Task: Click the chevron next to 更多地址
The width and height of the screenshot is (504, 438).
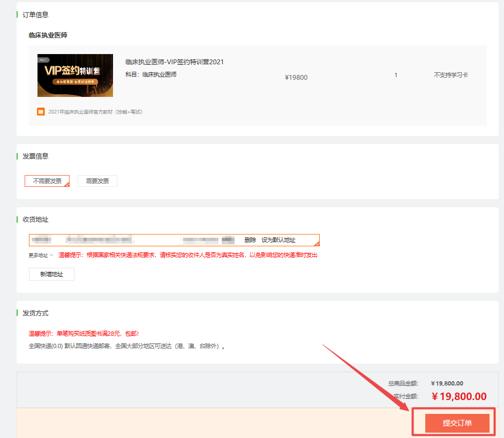Action: pos(51,255)
